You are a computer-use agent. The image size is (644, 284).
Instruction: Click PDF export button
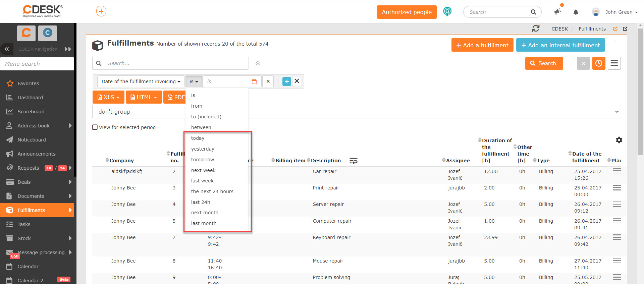(174, 97)
